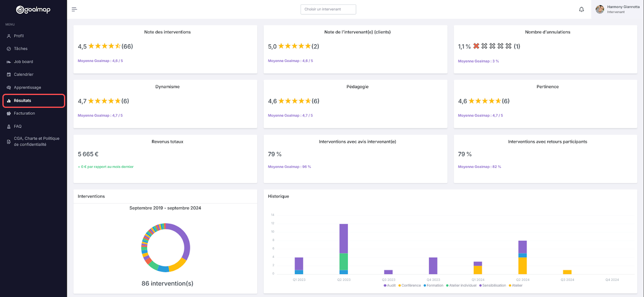Click the goalmap logo
The height and width of the screenshot is (297, 644).
point(33,10)
